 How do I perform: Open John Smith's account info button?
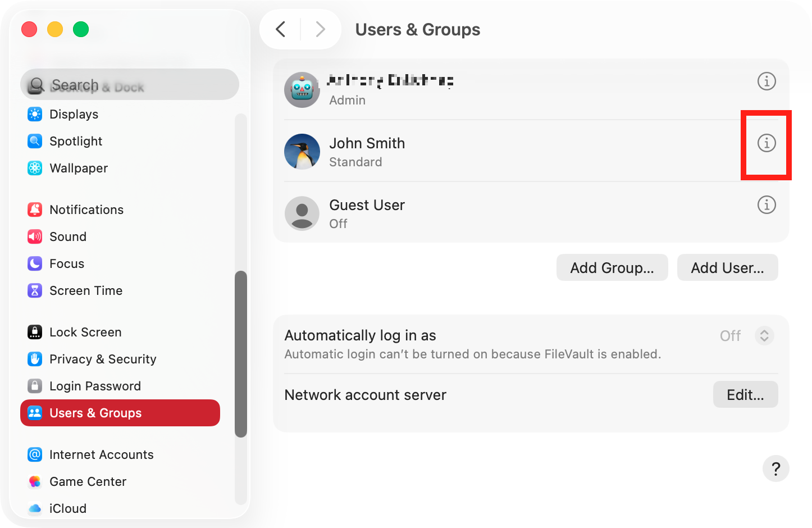point(767,143)
